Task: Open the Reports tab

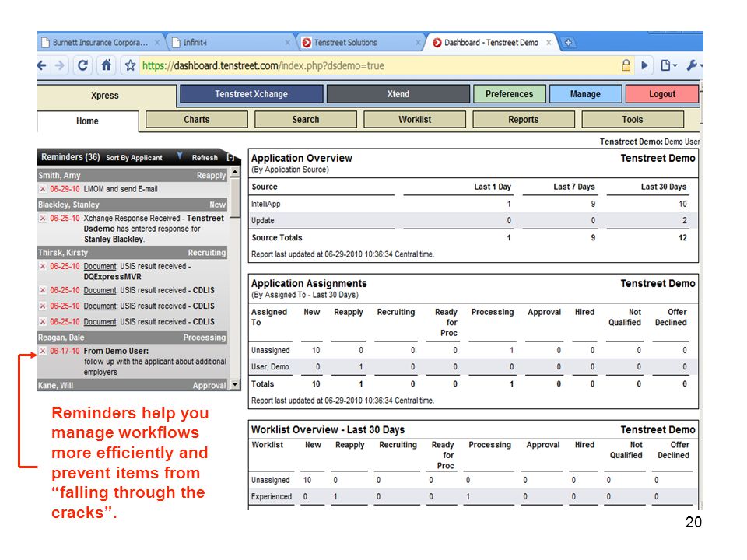Action: tap(524, 120)
